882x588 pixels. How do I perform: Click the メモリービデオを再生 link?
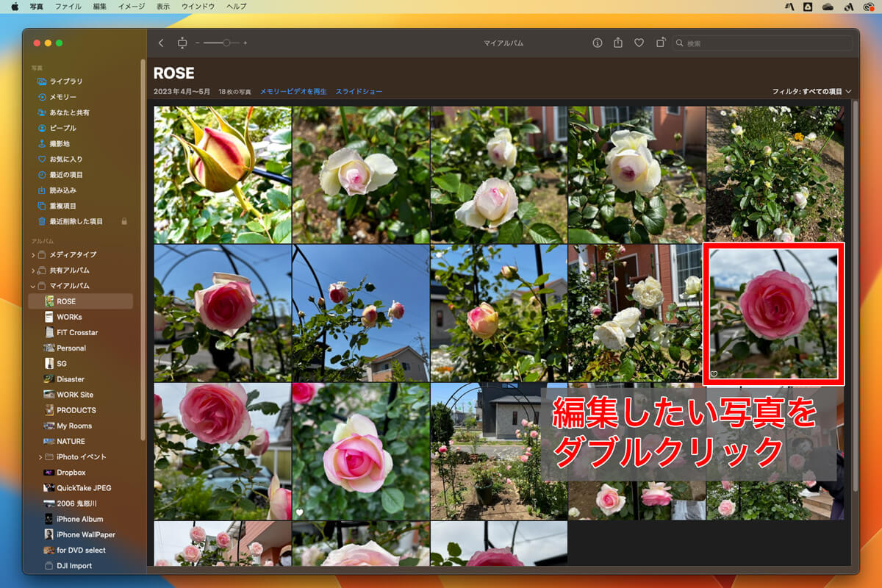[x=293, y=92]
